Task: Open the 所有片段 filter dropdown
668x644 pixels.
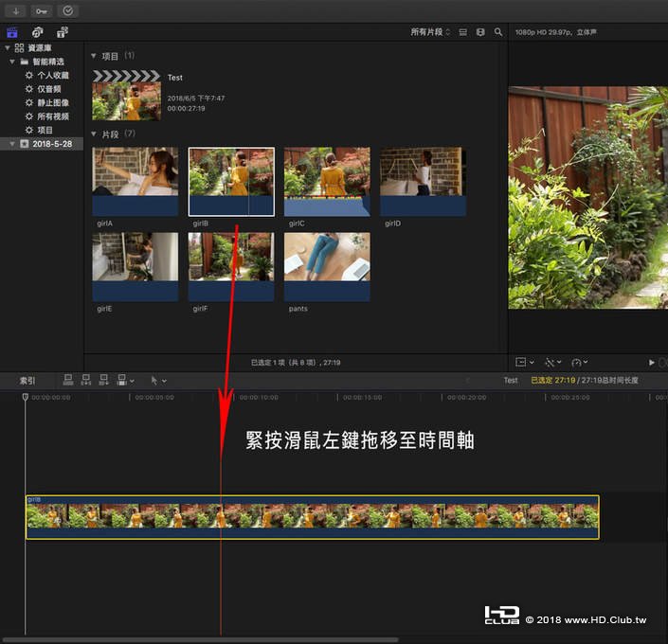Action: click(x=430, y=32)
